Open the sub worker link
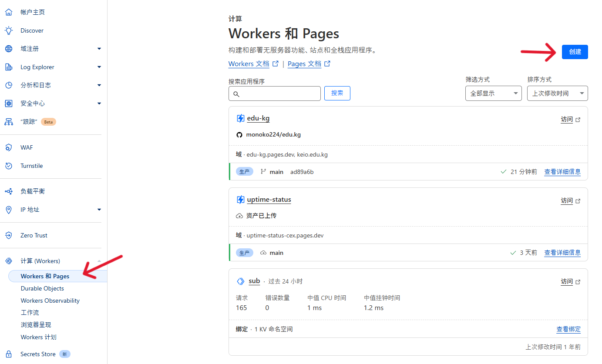The width and height of the screenshot is (602, 364). tap(254, 281)
